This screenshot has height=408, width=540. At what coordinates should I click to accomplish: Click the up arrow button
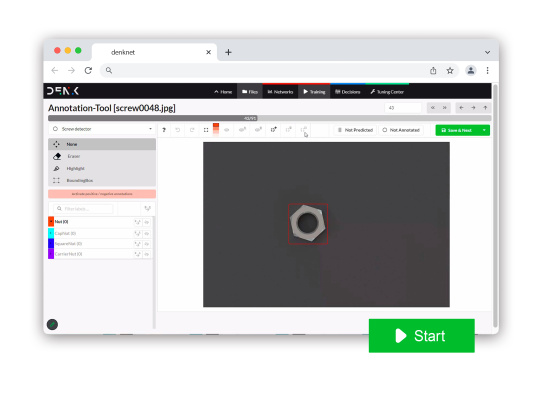485,108
